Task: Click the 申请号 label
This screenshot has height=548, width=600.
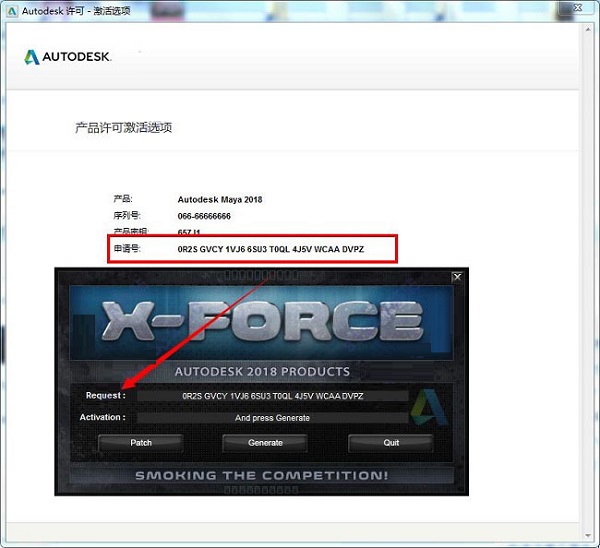Action: click(127, 249)
